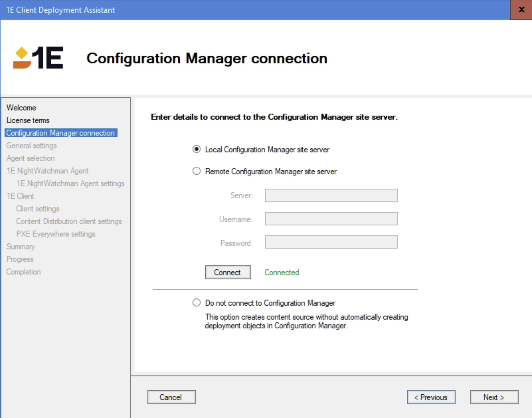Choose Do not connect to Configuration Manager

click(x=196, y=302)
